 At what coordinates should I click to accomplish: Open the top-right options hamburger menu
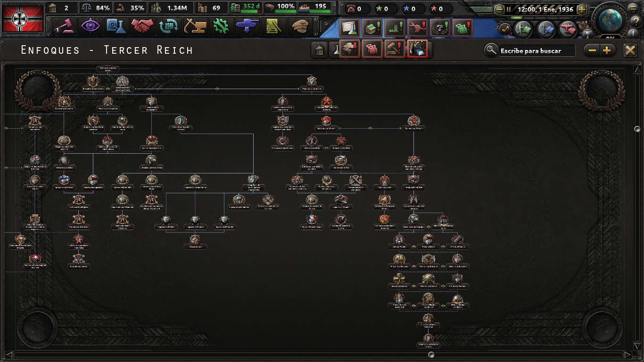633,8
